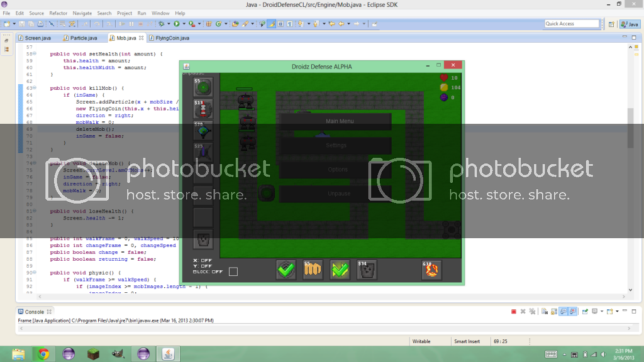
Task: Open Minecraft from the taskbar
Action: point(93,354)
